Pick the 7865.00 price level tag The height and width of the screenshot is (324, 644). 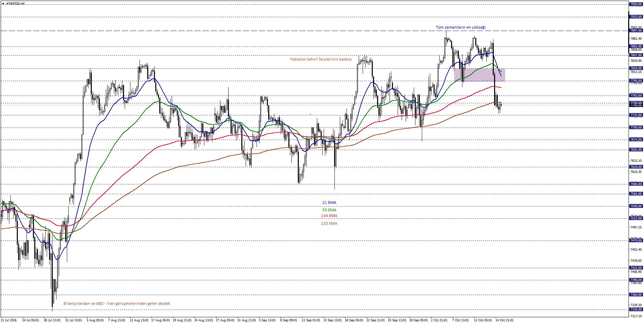click(x=636, y=46)
